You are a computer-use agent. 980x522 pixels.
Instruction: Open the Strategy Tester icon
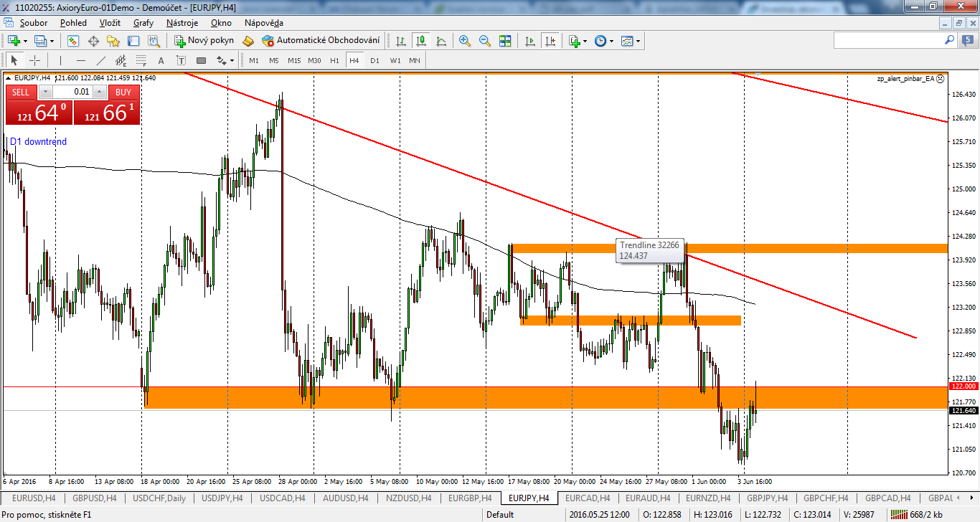(x=154, y=41)
